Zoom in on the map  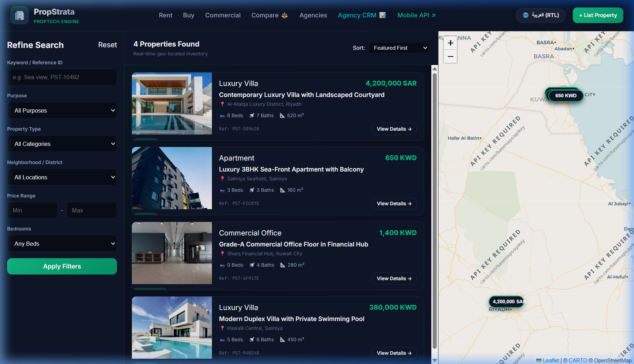(451, 43)
